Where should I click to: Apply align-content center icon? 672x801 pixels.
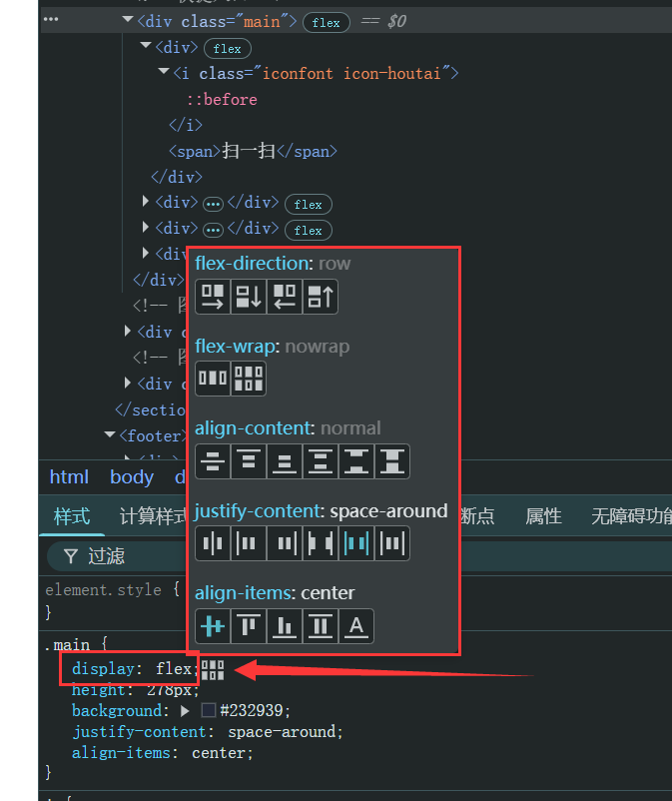(213, 461)
